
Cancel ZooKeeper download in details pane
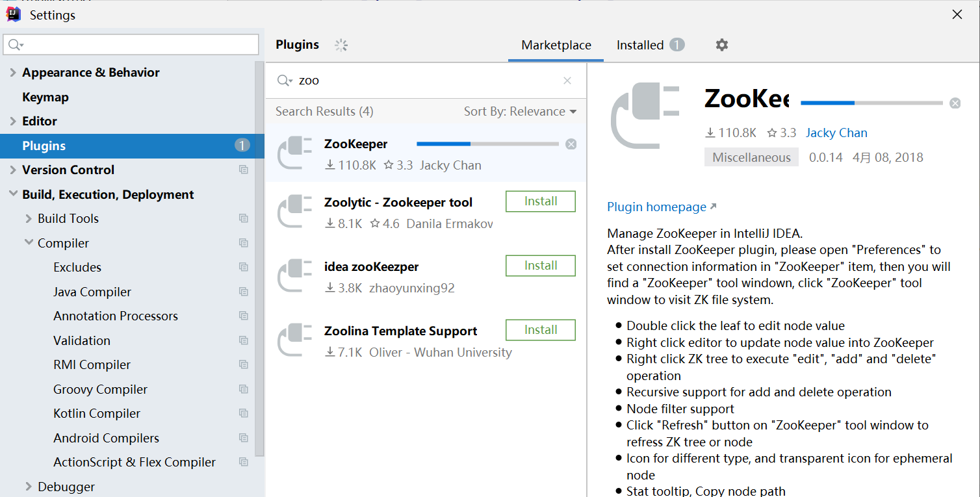pos(955,103)
